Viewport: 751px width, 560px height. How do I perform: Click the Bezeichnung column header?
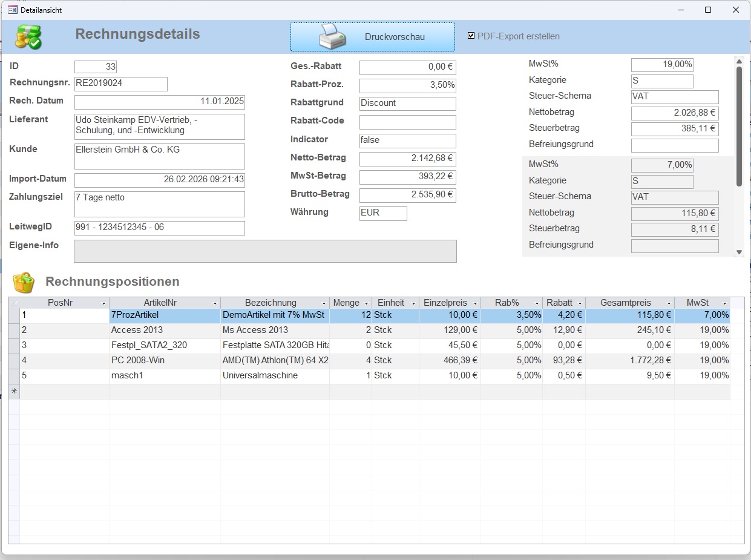point(271,303)
